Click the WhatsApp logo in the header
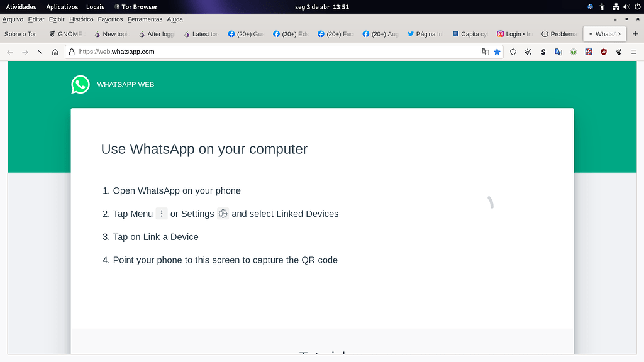Screen dimensions: 644x362 pyautogui.click(x=80, y=85)
